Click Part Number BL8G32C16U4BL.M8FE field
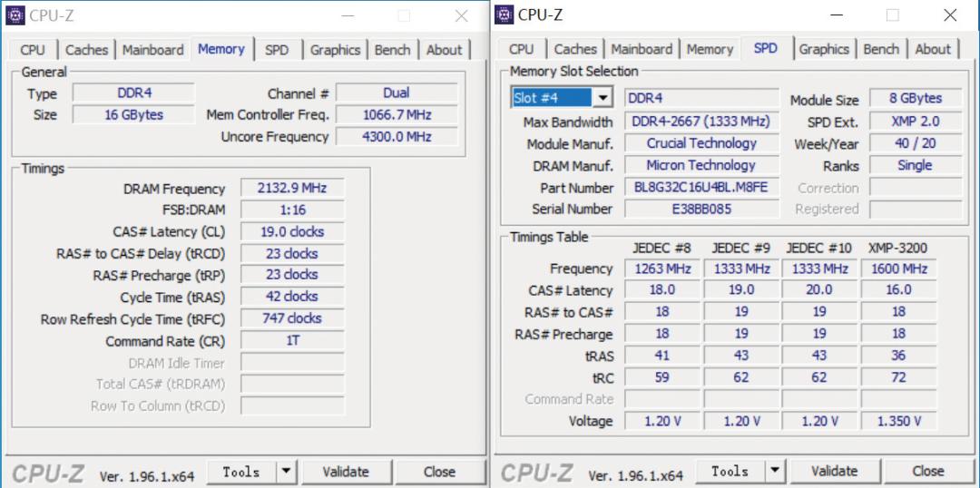Screen dimensions: 980x488 pos(701,187)
